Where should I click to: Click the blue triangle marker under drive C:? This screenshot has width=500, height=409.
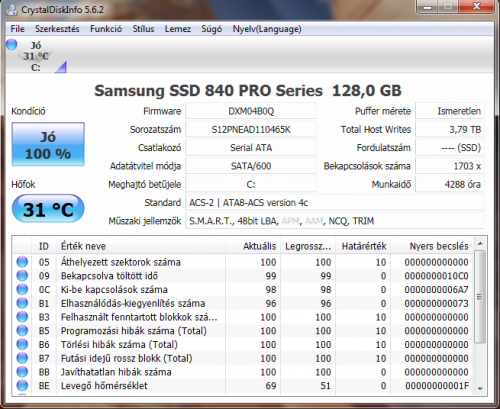(61, 67)
